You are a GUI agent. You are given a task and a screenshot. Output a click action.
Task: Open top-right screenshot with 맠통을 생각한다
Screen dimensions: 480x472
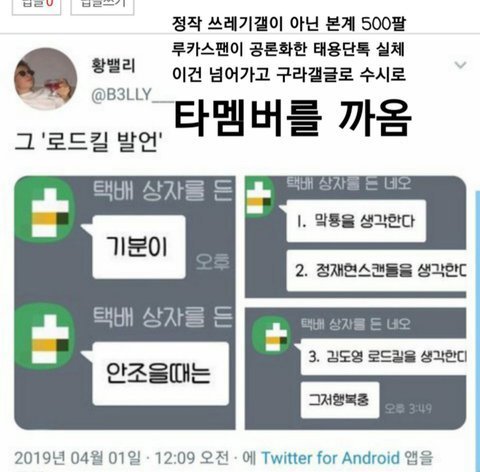click(x=355, y=237)
